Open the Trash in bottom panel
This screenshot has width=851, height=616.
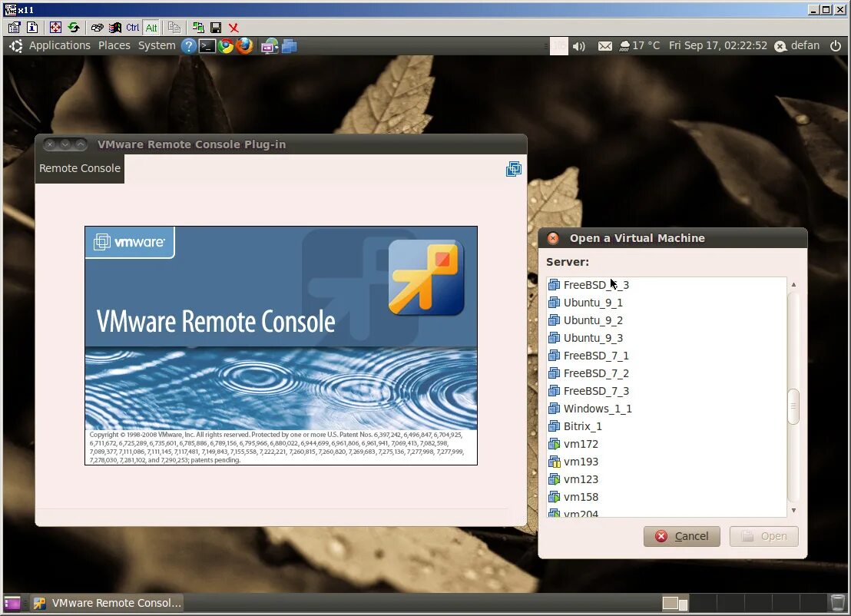point(837,603)
